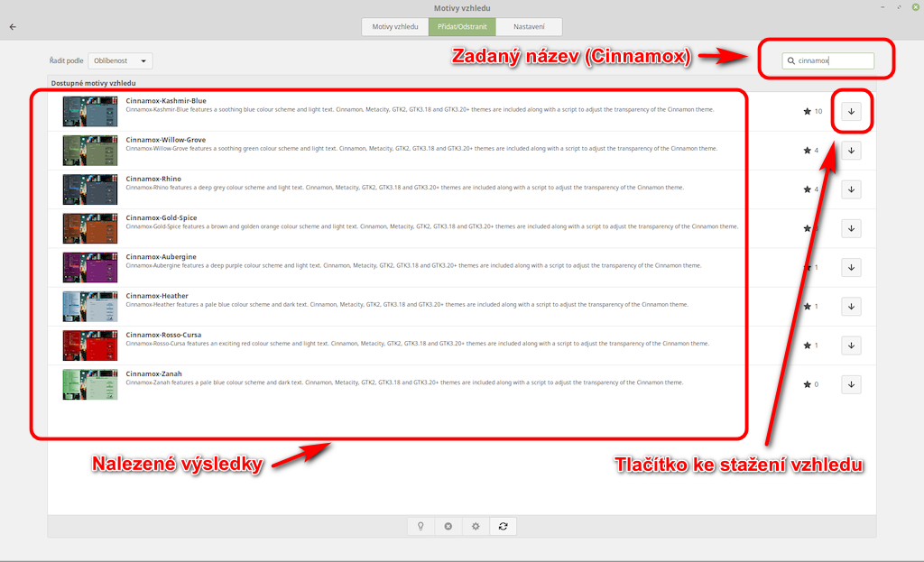The width and height of the screenshot is (924, 562).
Task: Open Cinnamox-Rosso-Cursa preview thumbnail
Action: click(90, 345)
